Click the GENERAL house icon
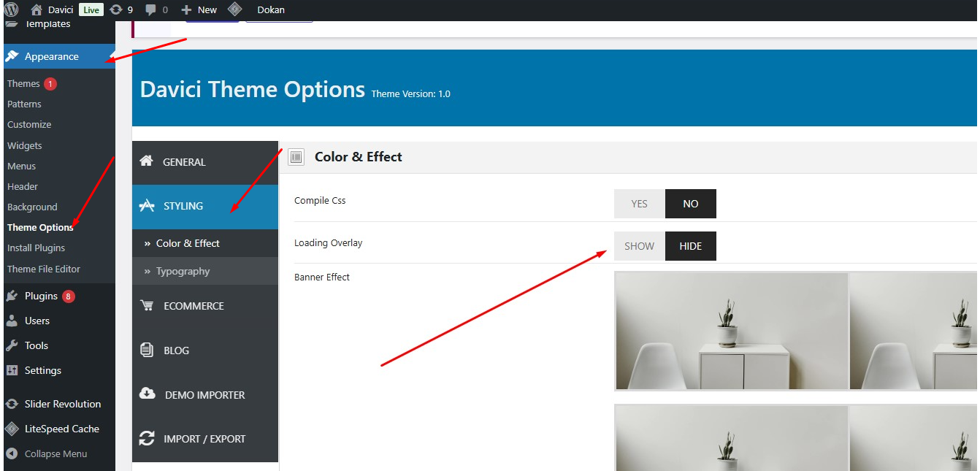980x471 pixels. pos(147,161)
